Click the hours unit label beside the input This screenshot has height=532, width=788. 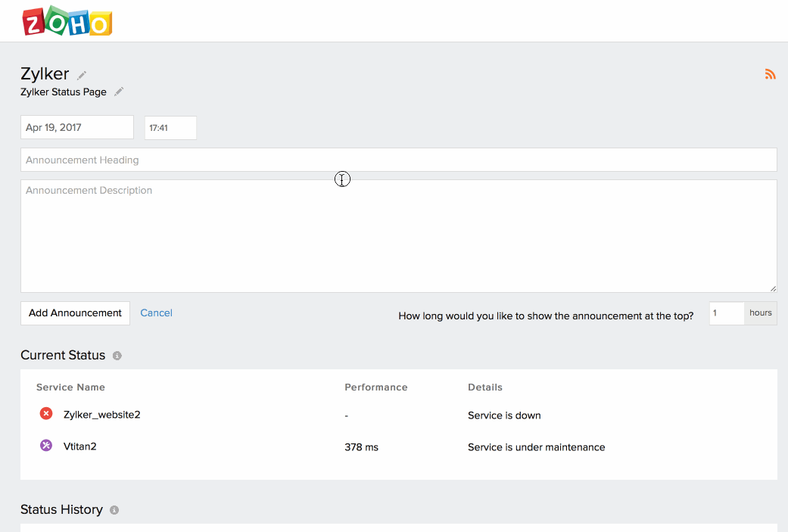[760, 313]
